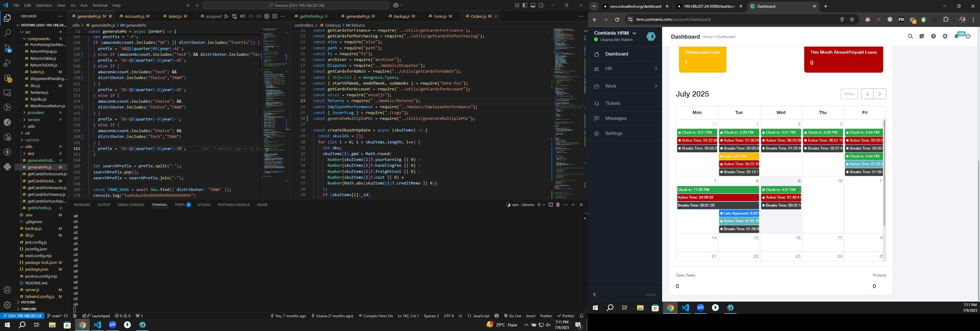Toggle Panel layout button in title bar

533,5
